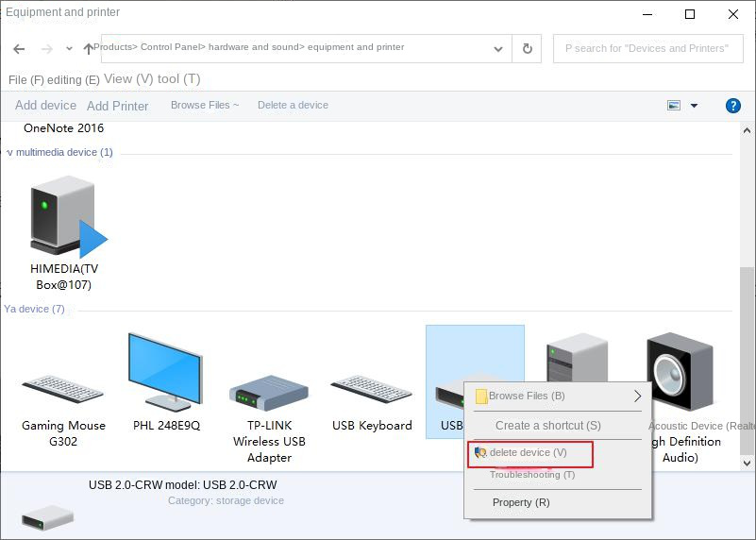
Task: Expand the recent locations dropdown arrow
Action: [68, 49]
